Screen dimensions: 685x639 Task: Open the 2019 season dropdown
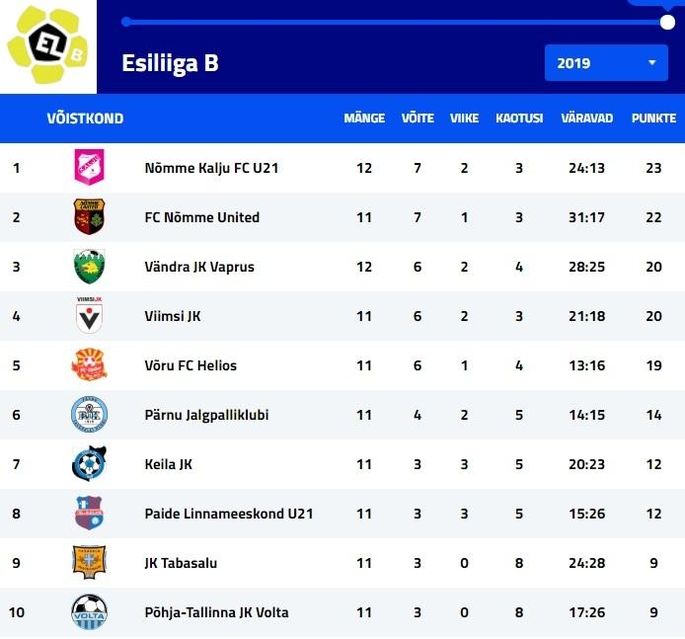click(606, 63)
